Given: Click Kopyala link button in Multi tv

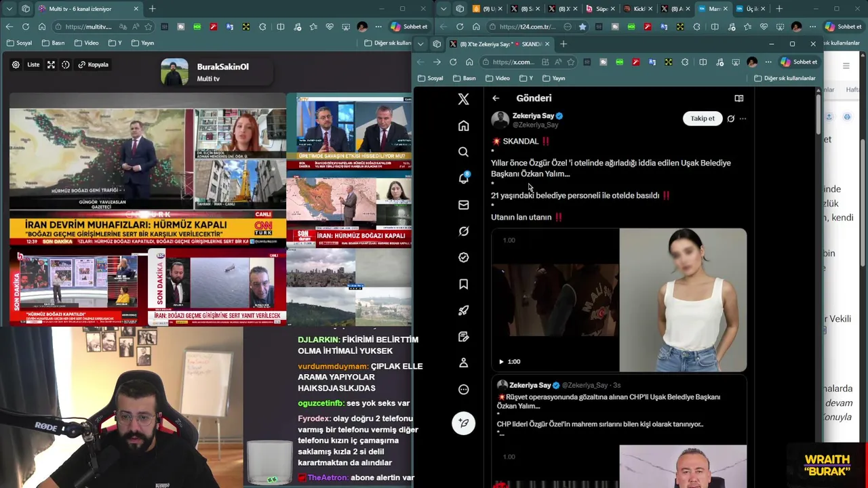Looking at the screenshot, I should click(x=93, y=64).
